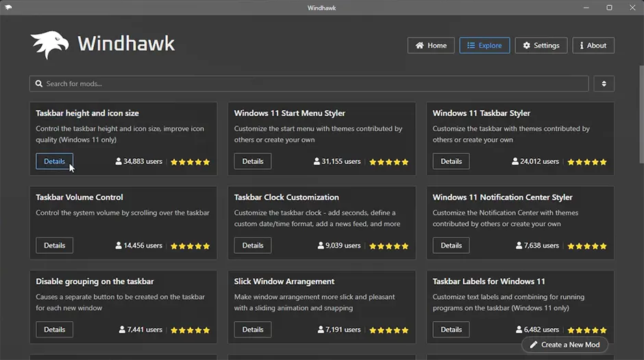This screenshot has width=644, height=360.
Task: Focus the Search for mods field
Action: pos(308,83)
